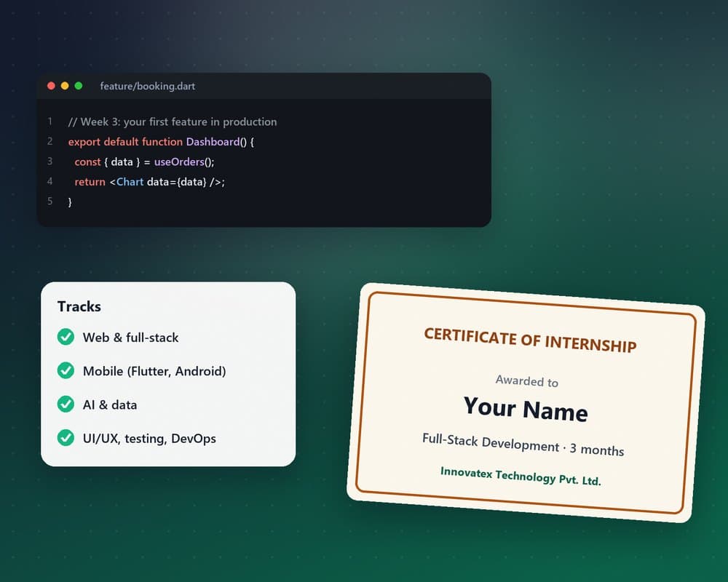This screenshot has width=728, height=582.
Task: Click the code line "return <Chart data={data} />;"
Action: click(149, 182)
